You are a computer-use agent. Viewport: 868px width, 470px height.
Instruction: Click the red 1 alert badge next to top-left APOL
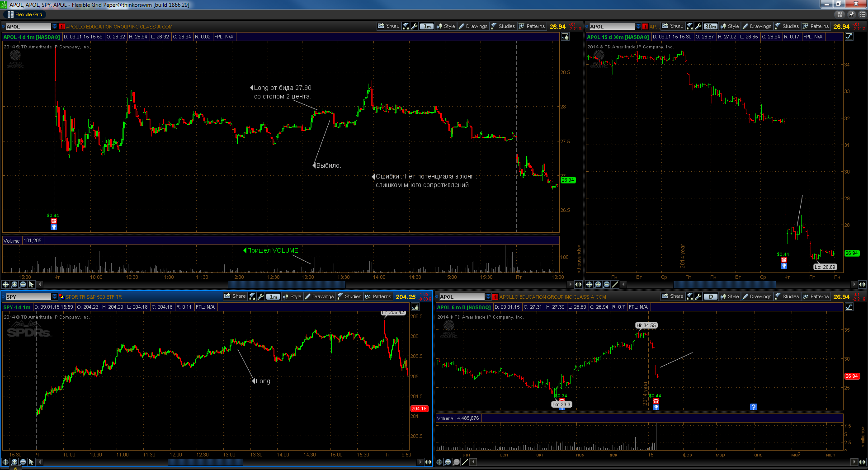(x=62, y=26)
